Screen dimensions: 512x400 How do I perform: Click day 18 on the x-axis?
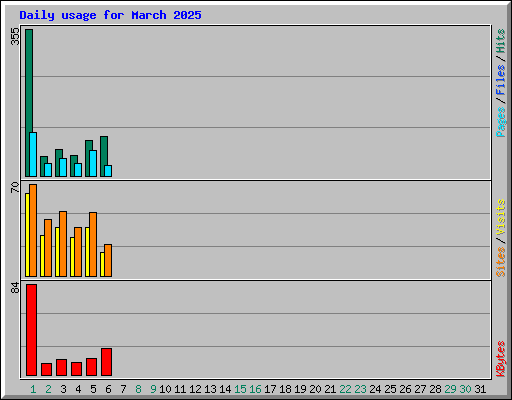285,389
